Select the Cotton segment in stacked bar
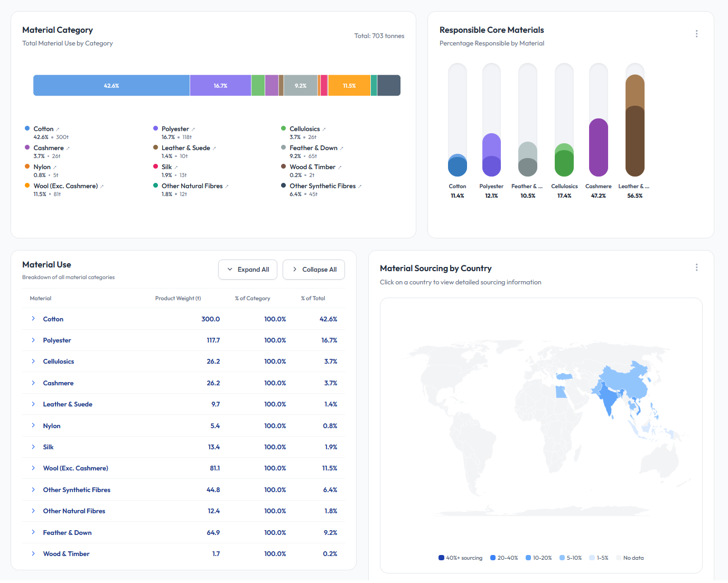 (111, 86)
